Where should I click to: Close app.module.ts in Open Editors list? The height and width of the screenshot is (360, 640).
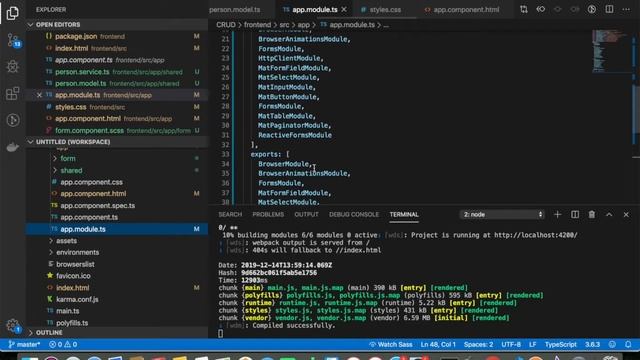click(39, 95)
